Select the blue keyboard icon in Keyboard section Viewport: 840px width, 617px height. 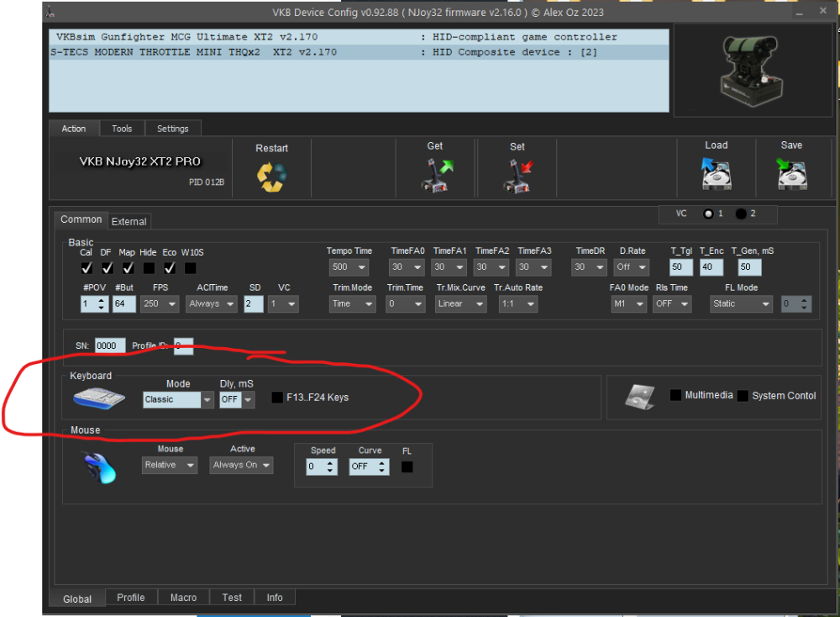pos(98,398)
